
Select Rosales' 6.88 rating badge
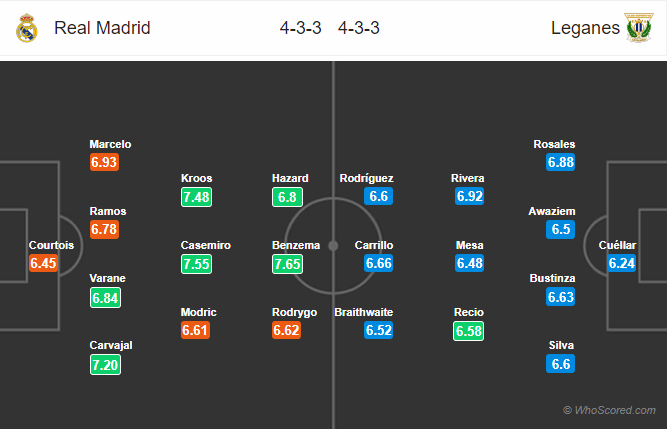coord(561,162)
